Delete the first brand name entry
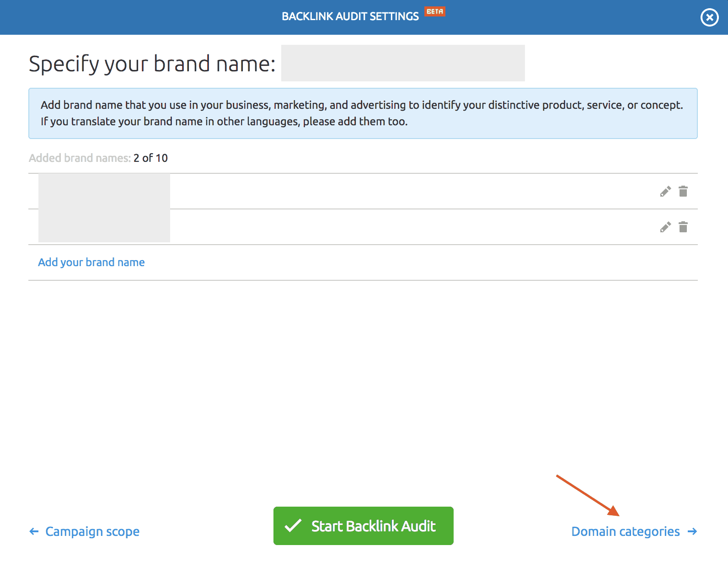Screen dimensions: 728x567 point(683,191)
